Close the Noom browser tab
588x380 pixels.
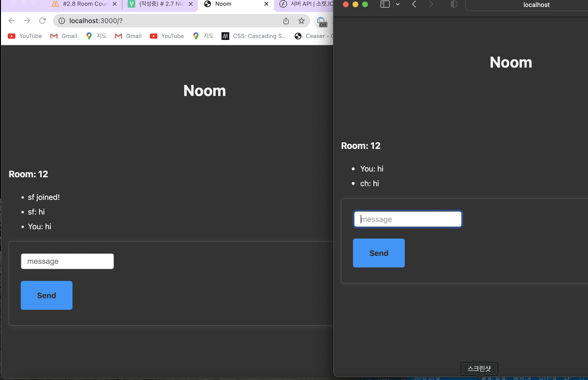[x=266, y=4]
